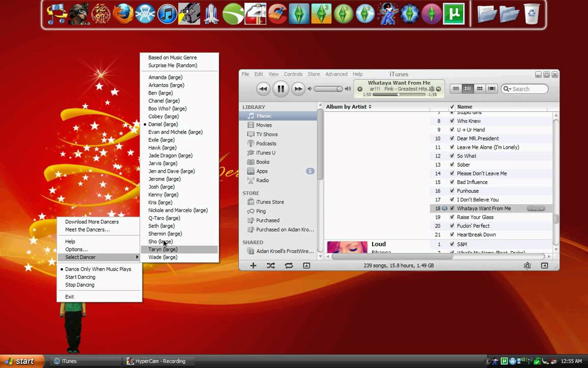Viewport: 588px width, 368px height.
Task: Uncheck the Sober song checkbox
Action: (x=452, y=165)
